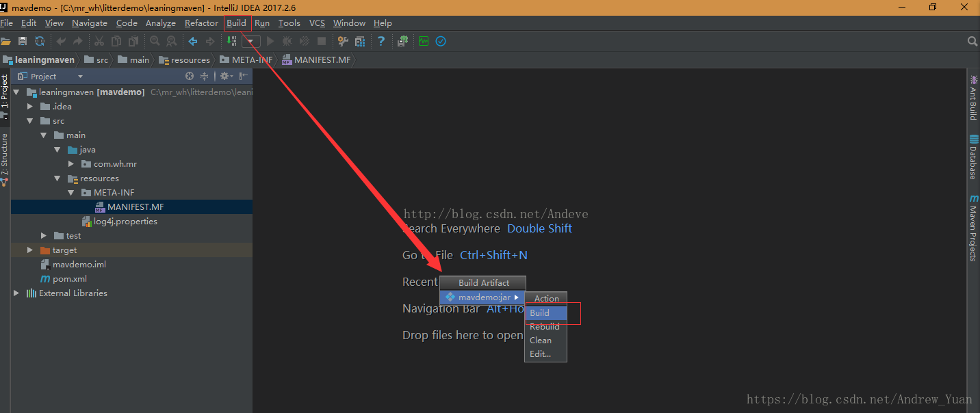This screenshot has width=980, height=413.
Task: Click the Cut scissors icon
Action: [99, 41]
